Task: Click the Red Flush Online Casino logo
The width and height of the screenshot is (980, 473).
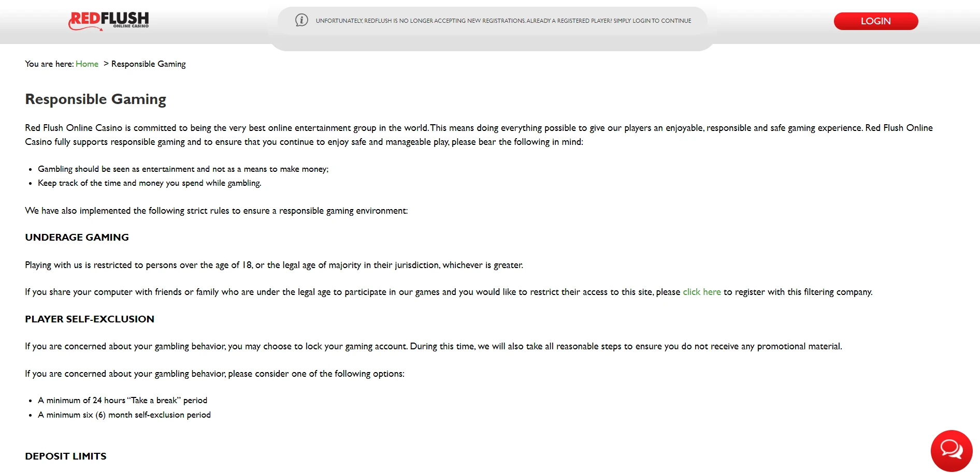Action: pos(109,21)
